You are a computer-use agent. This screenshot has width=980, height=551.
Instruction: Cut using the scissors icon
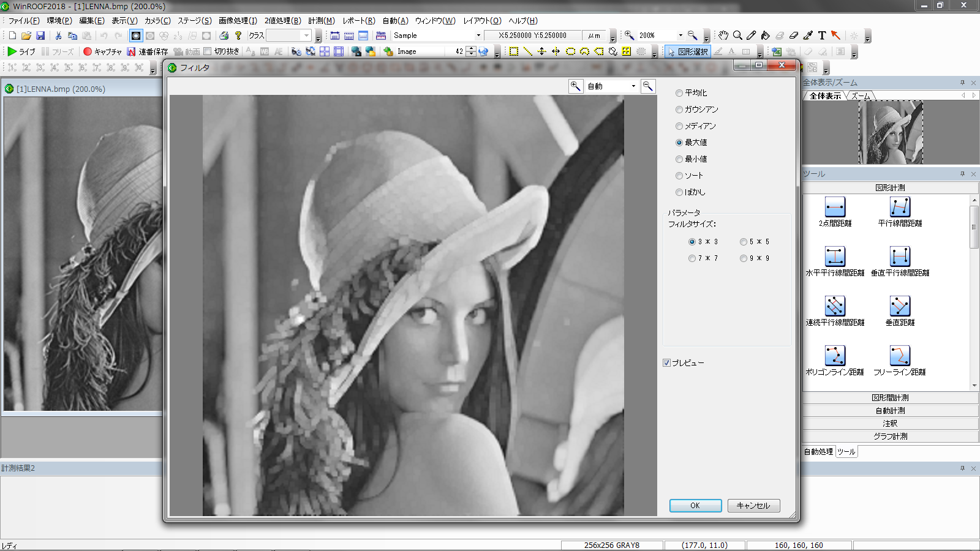pyautogui.click(x=58, y=36)
